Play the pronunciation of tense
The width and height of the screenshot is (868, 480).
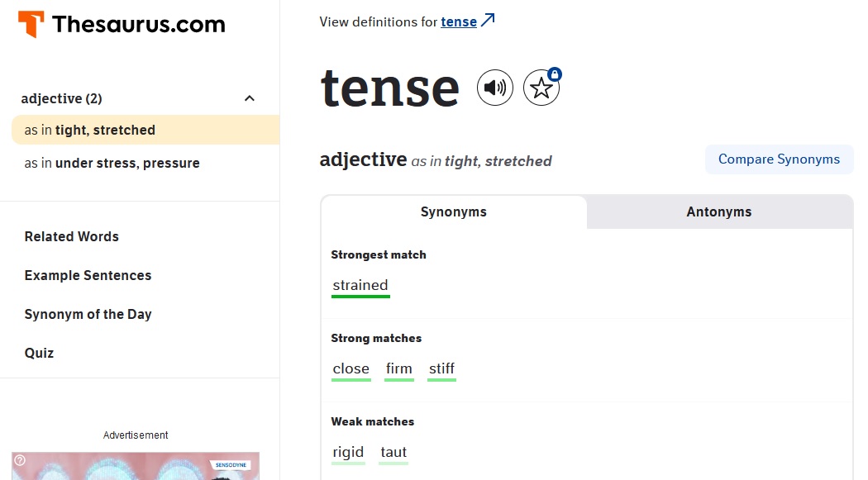click(x=495, y=87)
